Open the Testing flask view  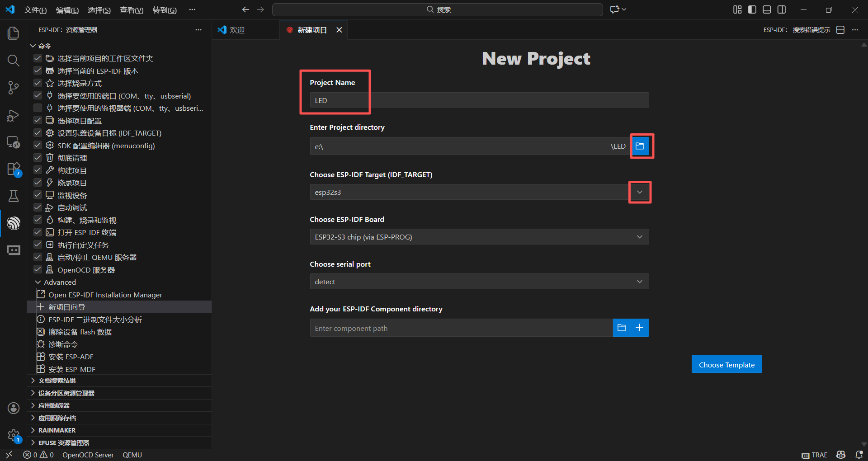14,196
